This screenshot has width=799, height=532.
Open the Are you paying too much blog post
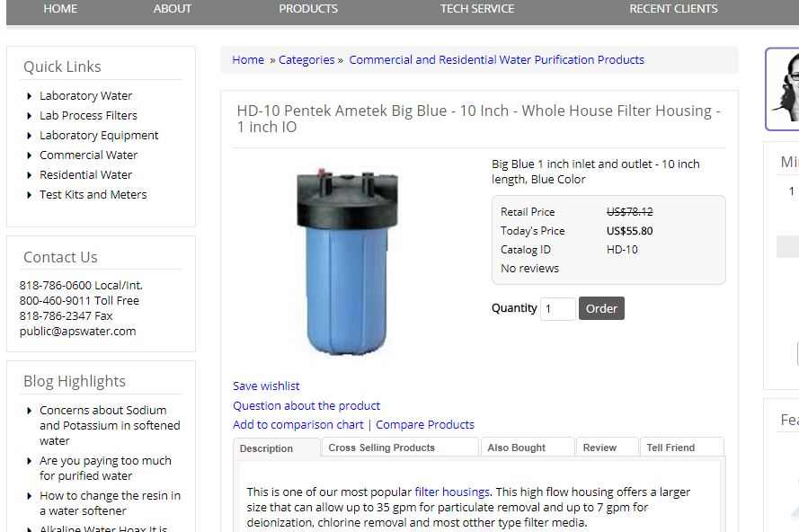click(x=105, y=468)
